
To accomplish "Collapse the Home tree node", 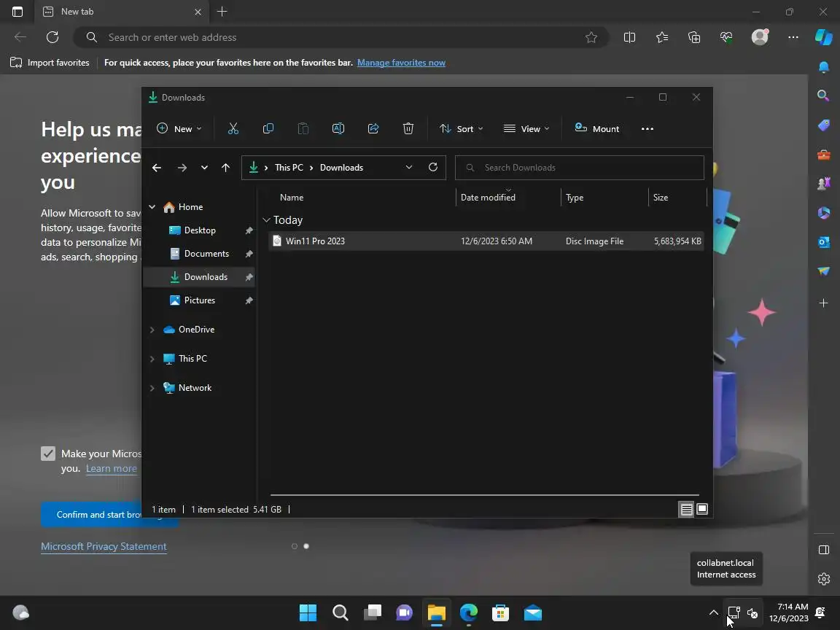I will (152, 207).
